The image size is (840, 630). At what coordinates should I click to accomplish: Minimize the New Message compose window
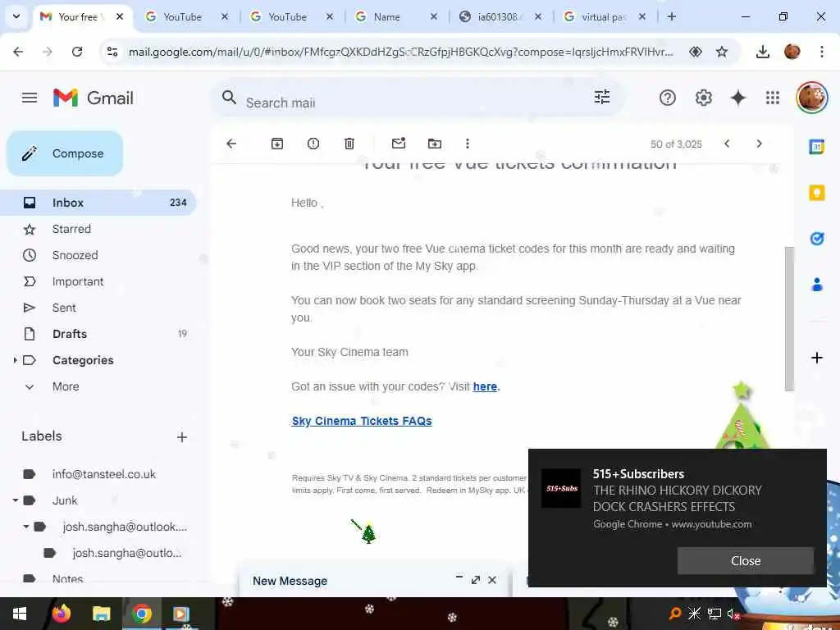tap(459, 577)
